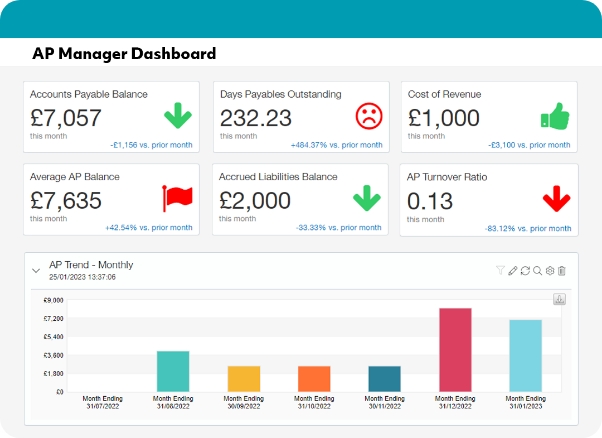Open AP Trend chart settings gear
Image resolution: width=602 pixels, height=438 pixels.
549,271
